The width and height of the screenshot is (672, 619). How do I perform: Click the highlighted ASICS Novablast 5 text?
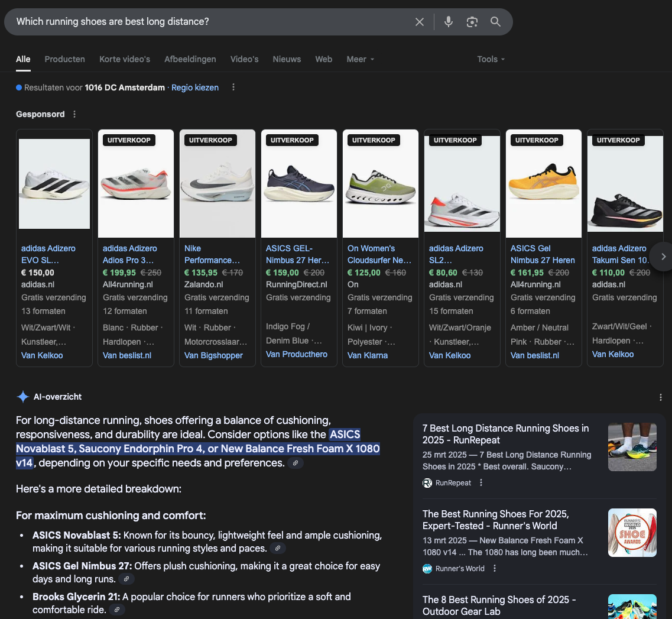click(x=197, y=449)
